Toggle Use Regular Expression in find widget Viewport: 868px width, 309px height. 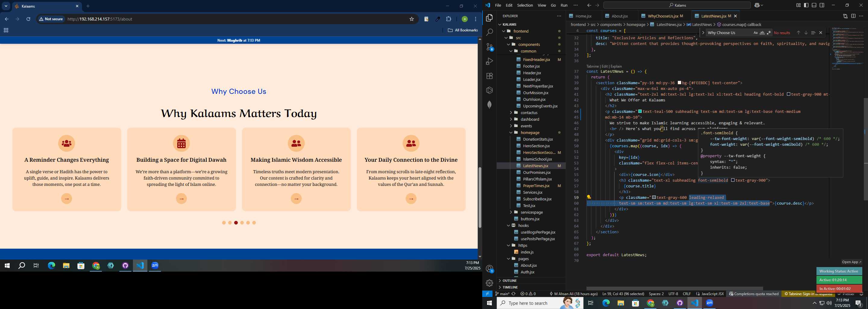pyautogui.click(x=769, y=33)
